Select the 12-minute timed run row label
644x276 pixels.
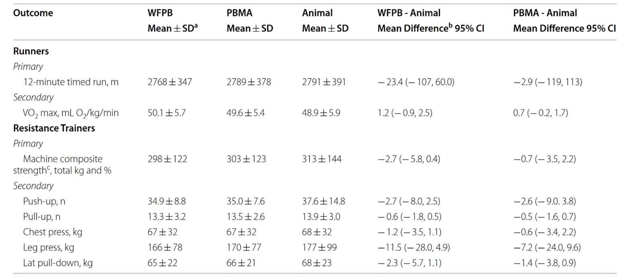(71, 82)
